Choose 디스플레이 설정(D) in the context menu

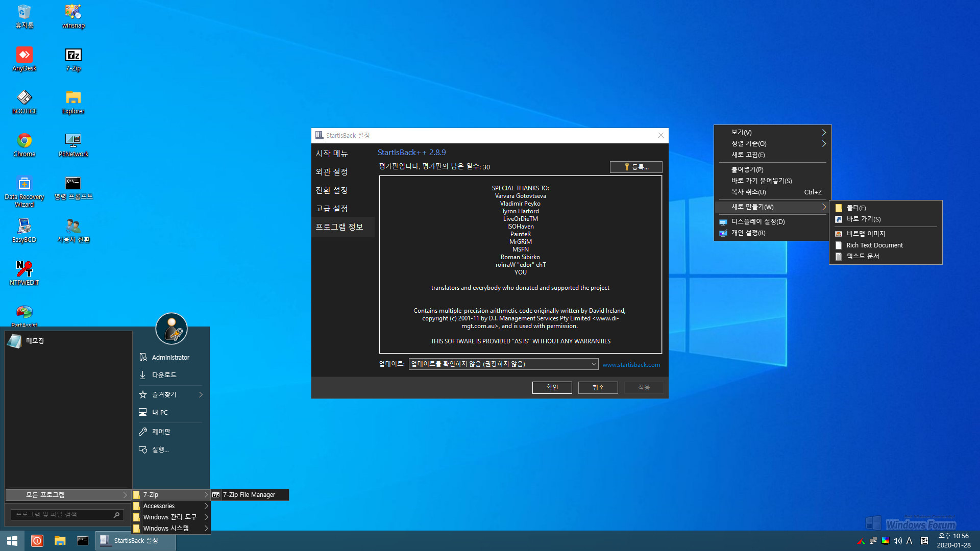point(772,221)
